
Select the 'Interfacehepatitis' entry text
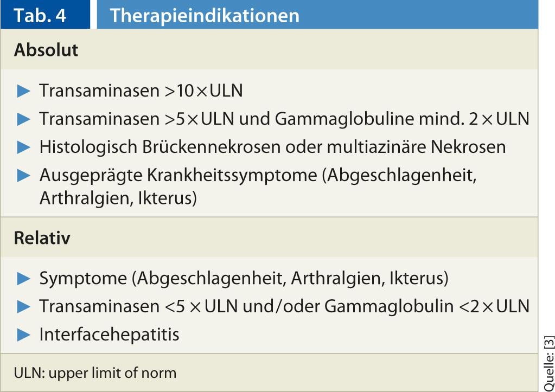(109, 335)
